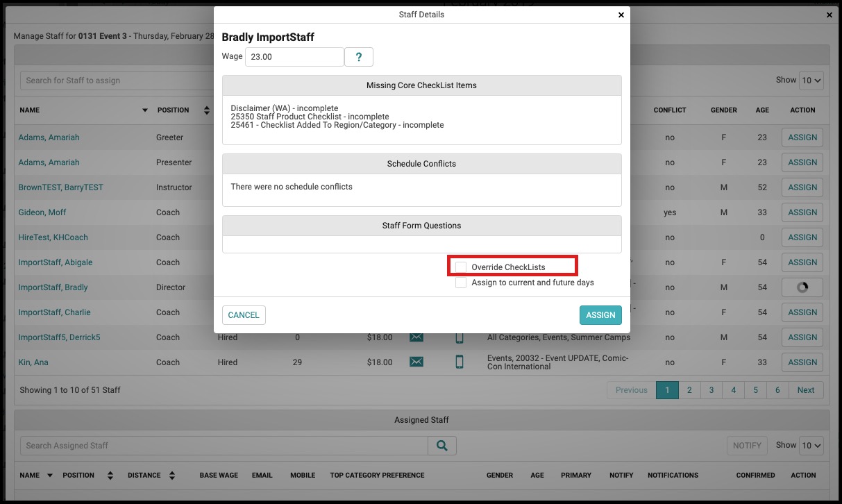The height and width of the screenshot is (504, 842).
Task: Click the Wage input field
Action: pos(294,57)
